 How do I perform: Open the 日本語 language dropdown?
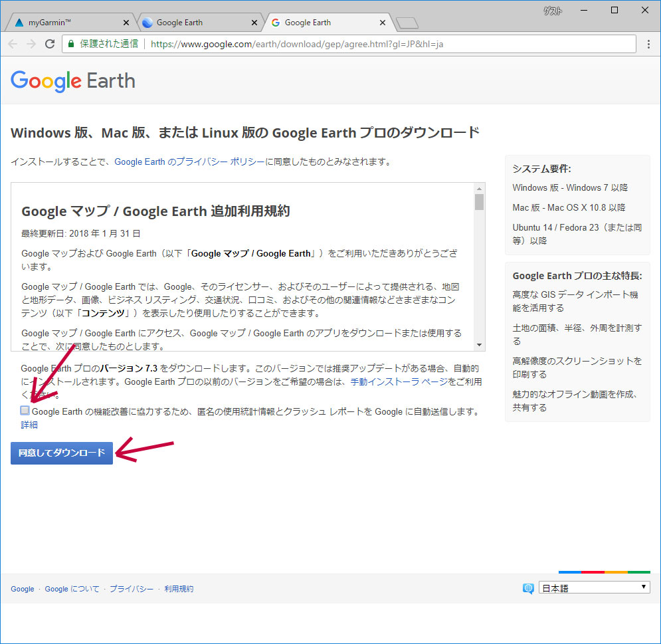(595, 588)
